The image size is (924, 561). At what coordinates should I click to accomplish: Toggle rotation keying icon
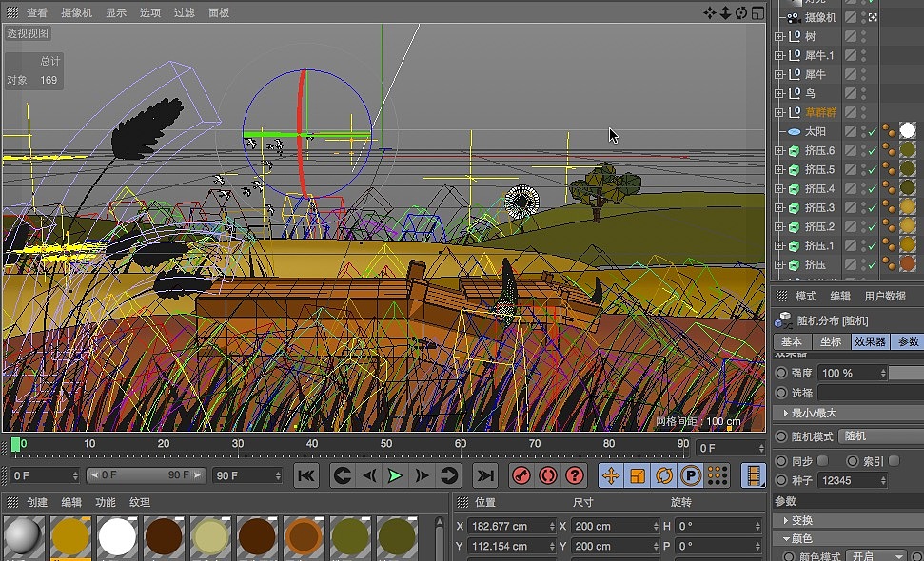pyautogui.click(x=663, y=475)
